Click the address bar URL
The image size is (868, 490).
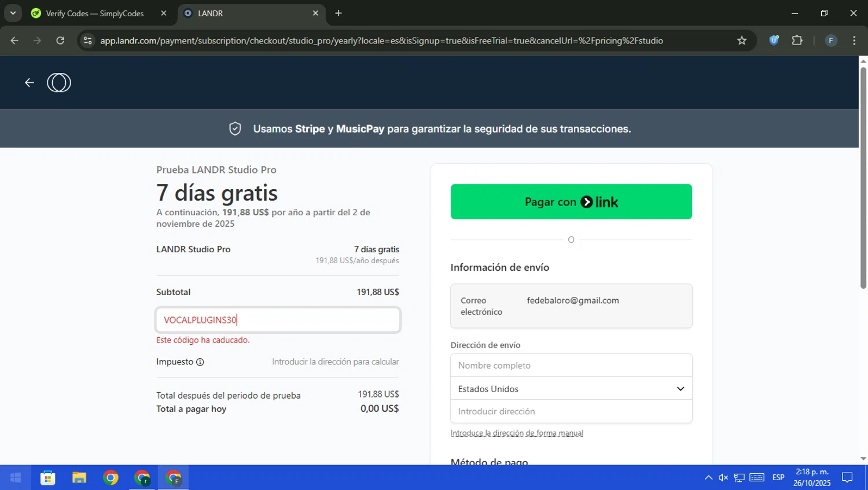(381, 40)
